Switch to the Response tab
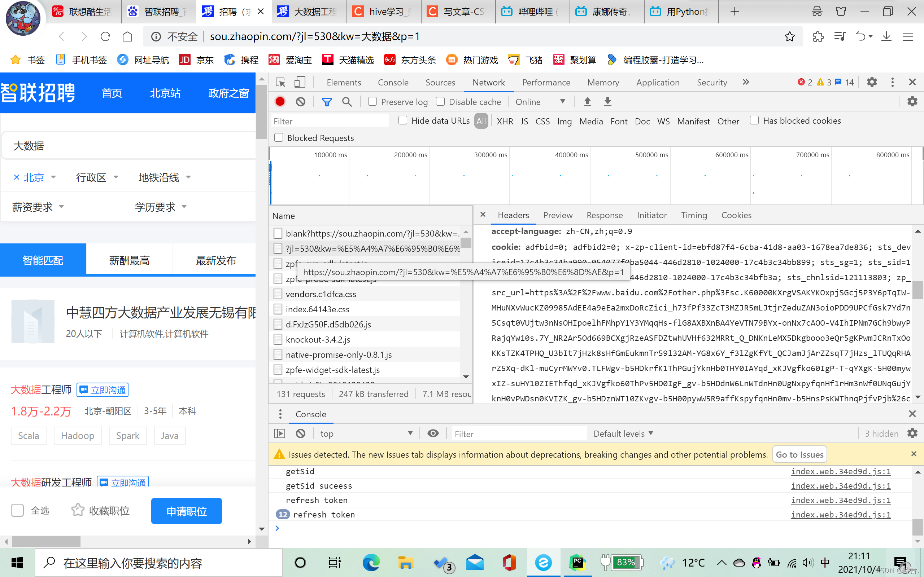Screen dimensions: 924x577 (604, 215)
